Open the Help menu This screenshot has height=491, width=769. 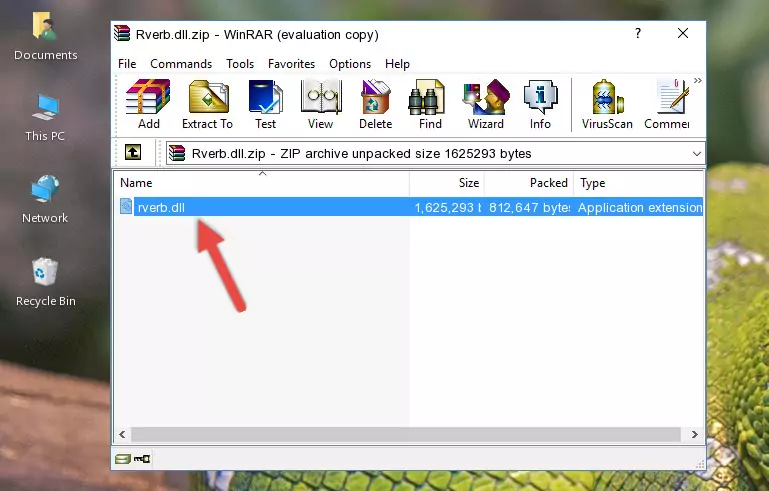pyautogui.click(x=397, y=64)
